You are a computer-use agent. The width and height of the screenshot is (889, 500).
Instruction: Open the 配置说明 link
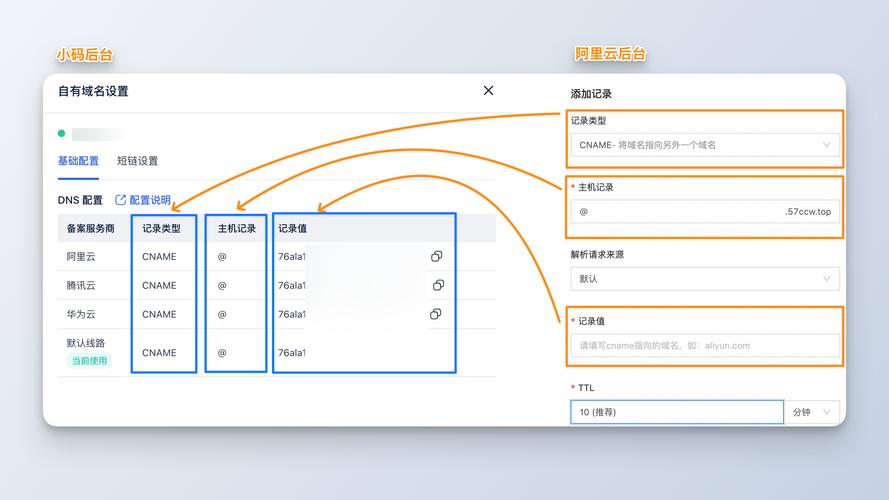[x=143, y=200]
